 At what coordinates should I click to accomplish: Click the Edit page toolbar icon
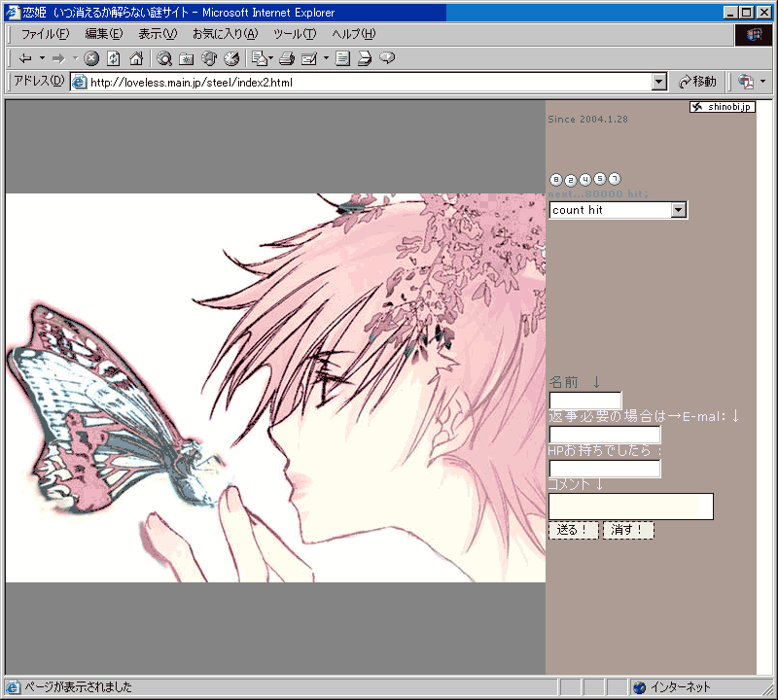309,58
